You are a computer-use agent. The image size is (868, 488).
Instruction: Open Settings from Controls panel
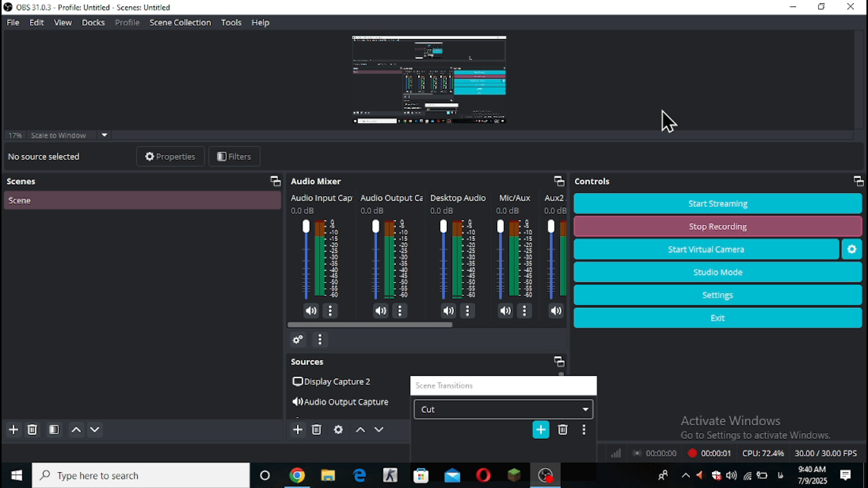click(x=717, y=295)
